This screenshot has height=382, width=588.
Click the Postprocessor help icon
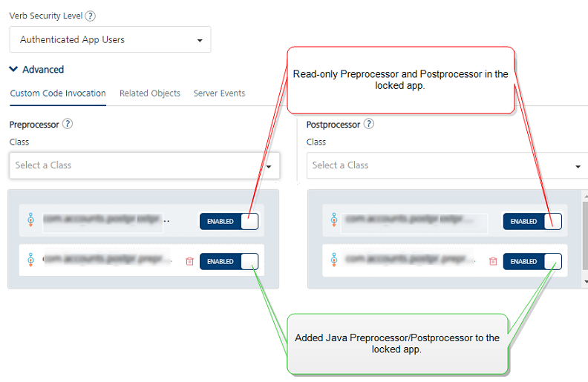[x=369, y=125]
